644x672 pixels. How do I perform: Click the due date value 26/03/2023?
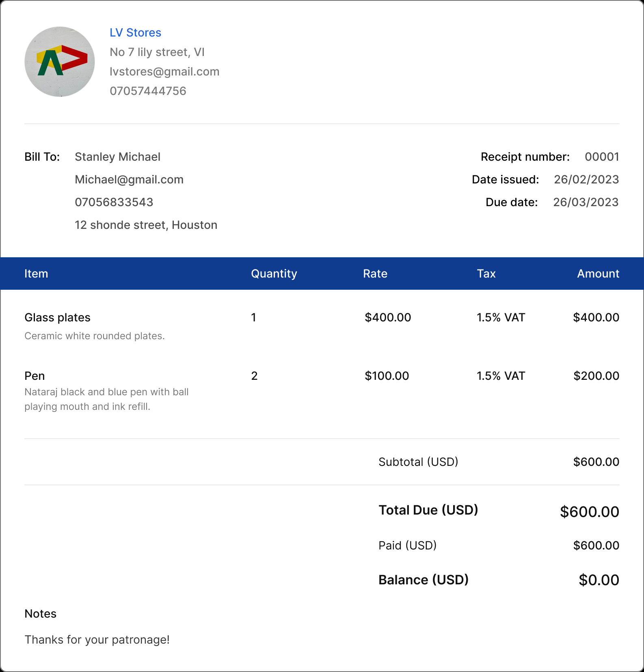pyautogui.click(x=586, y=202)
